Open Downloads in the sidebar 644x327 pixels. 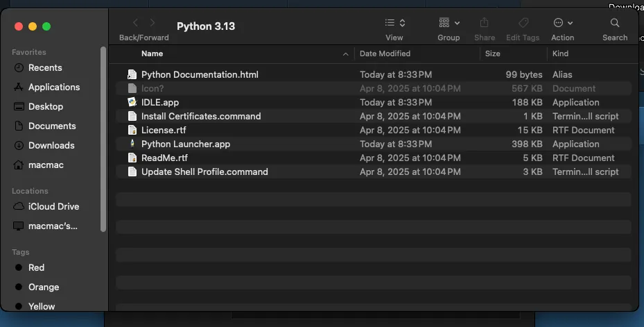pos(51,145)
